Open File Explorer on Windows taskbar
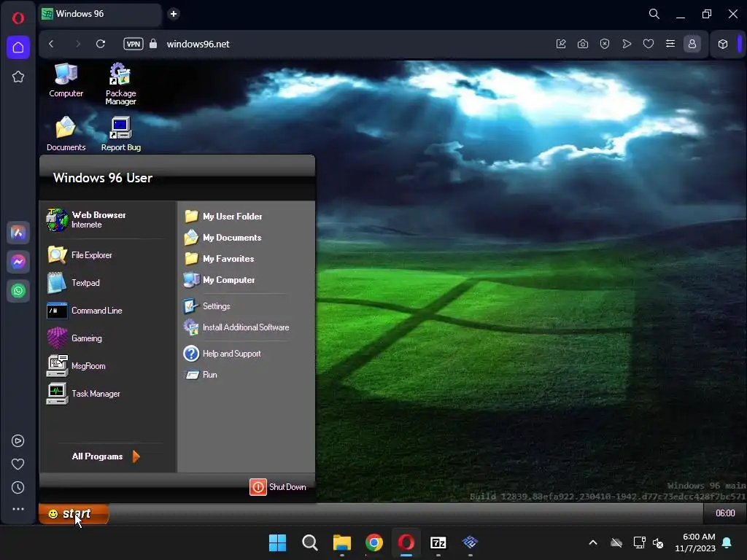This screenshot has height=560, width=747. coord(341,542)
